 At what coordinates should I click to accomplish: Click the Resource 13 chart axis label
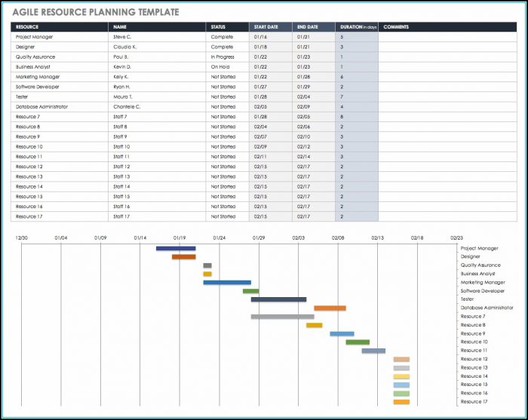pyautogui.click(x=474, y=367)
